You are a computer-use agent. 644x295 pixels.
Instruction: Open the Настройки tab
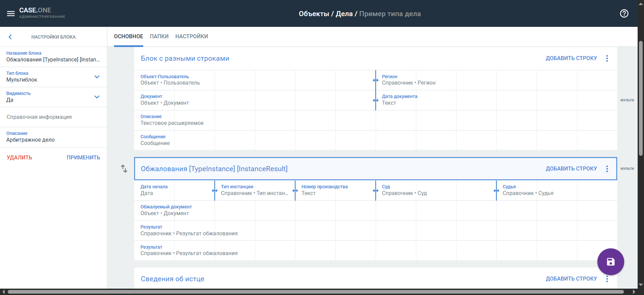tap(192, 36)
